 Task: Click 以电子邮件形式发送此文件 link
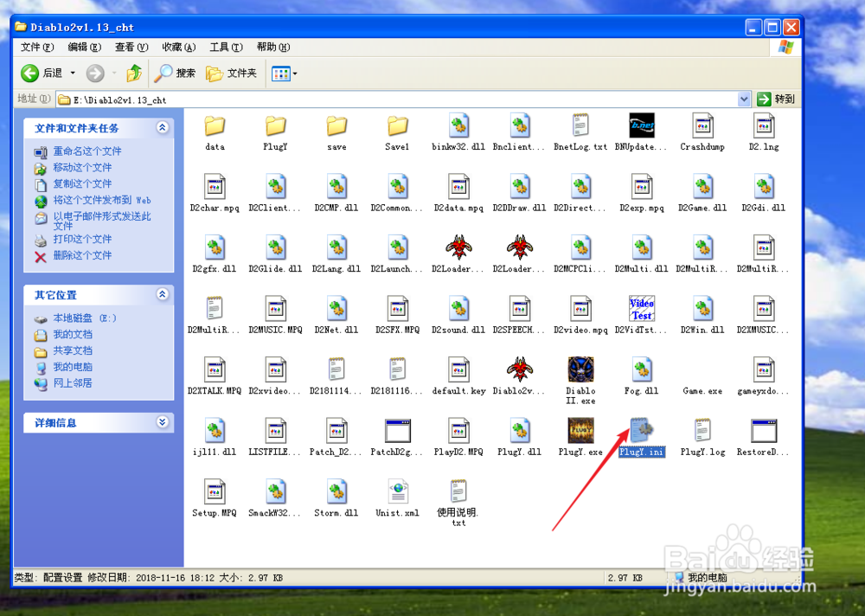[101, 221]
